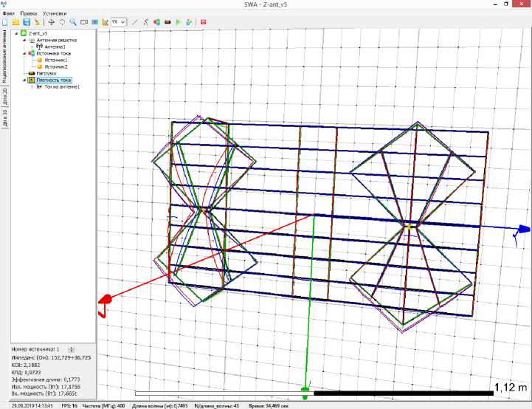Select the Pan/move view tool
The image size is (532, 409).
(51, 22)
